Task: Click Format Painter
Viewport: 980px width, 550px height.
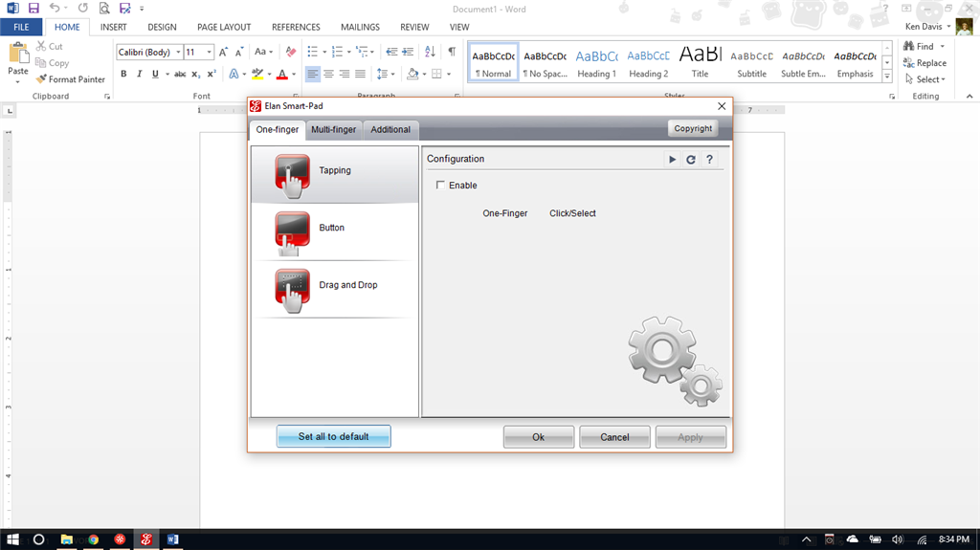Action: 71,79
